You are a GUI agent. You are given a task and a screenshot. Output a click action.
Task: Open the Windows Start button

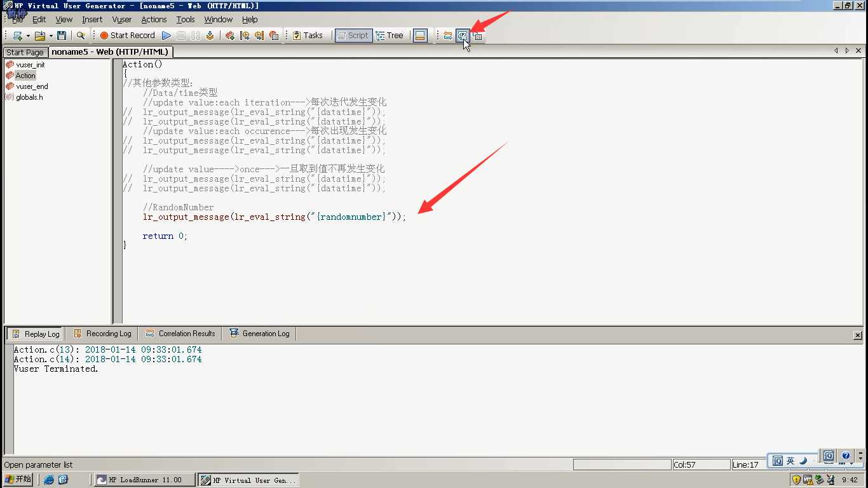click(x=18, y=480)
